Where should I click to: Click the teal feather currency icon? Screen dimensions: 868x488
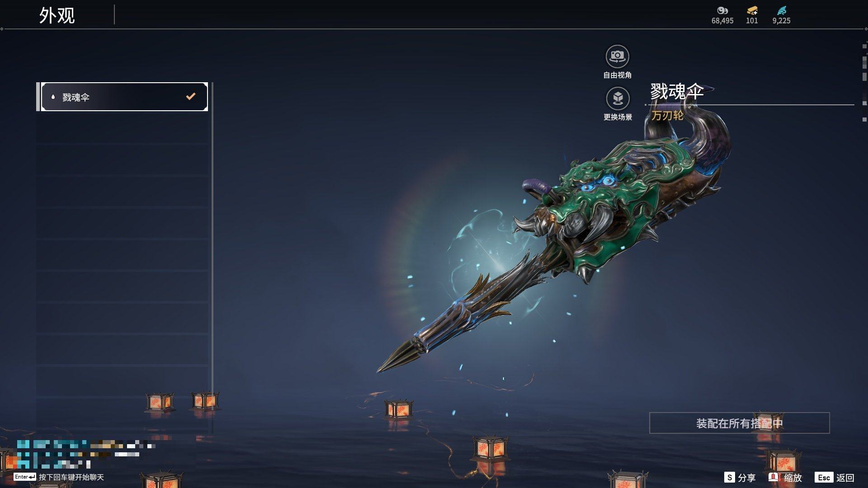(x=782, y=10)
